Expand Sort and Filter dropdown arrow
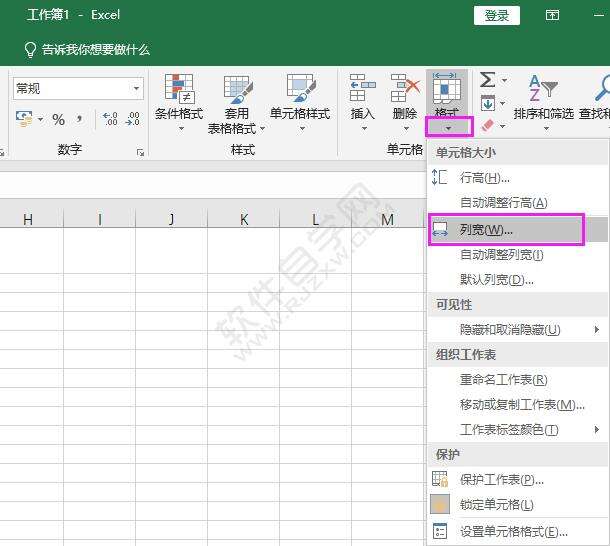610x546 pixels. pyautogui.click(x=546, y=128)
